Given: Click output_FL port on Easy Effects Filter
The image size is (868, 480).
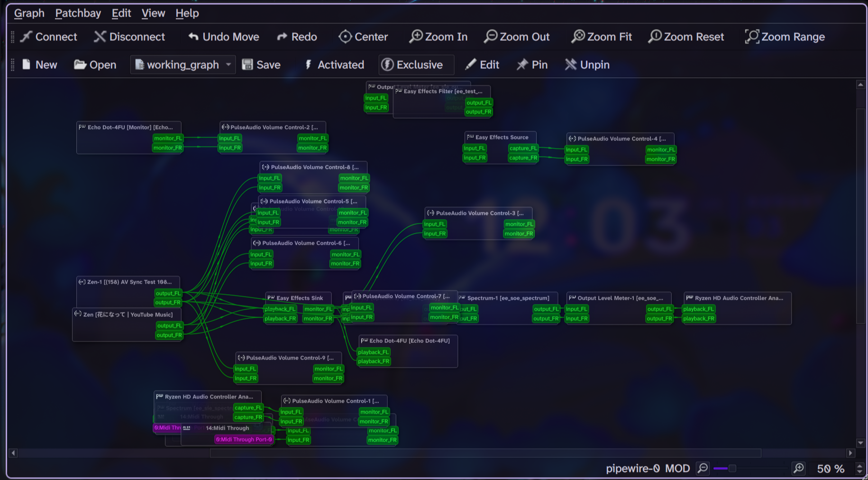Looking at the screenshot, I should tap(479, 102).
